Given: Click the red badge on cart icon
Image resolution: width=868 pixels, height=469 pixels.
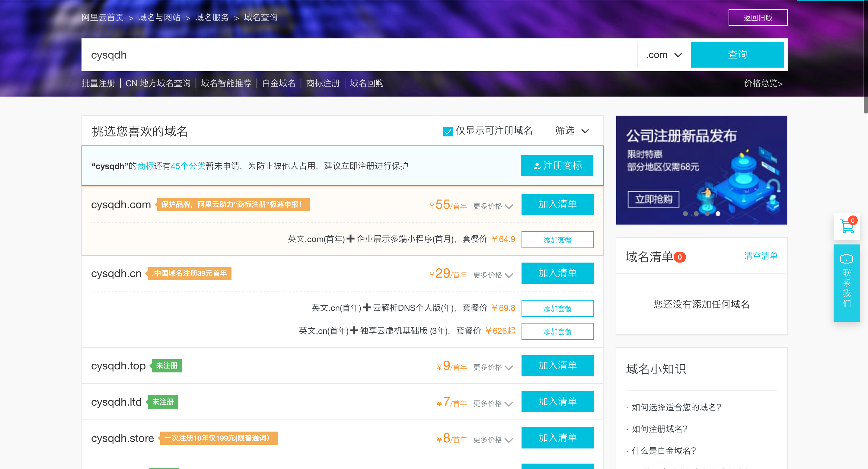Looking at the screenshot, I should pyautogui.click(x=853, y=220).
